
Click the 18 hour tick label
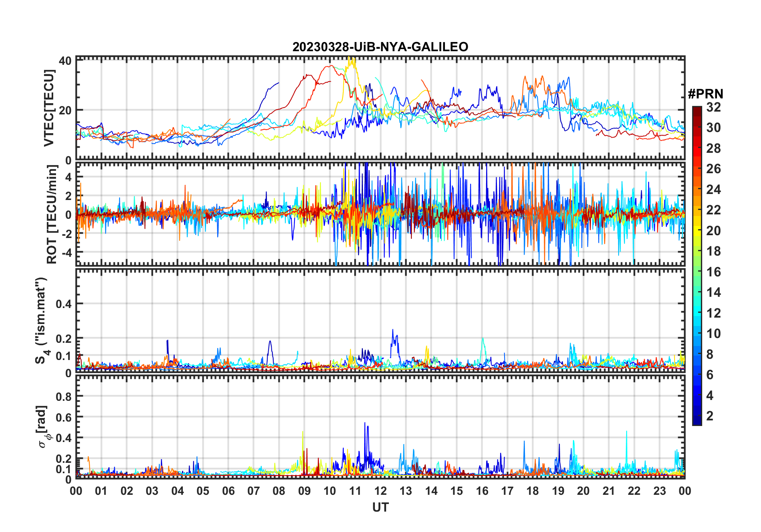533,491
